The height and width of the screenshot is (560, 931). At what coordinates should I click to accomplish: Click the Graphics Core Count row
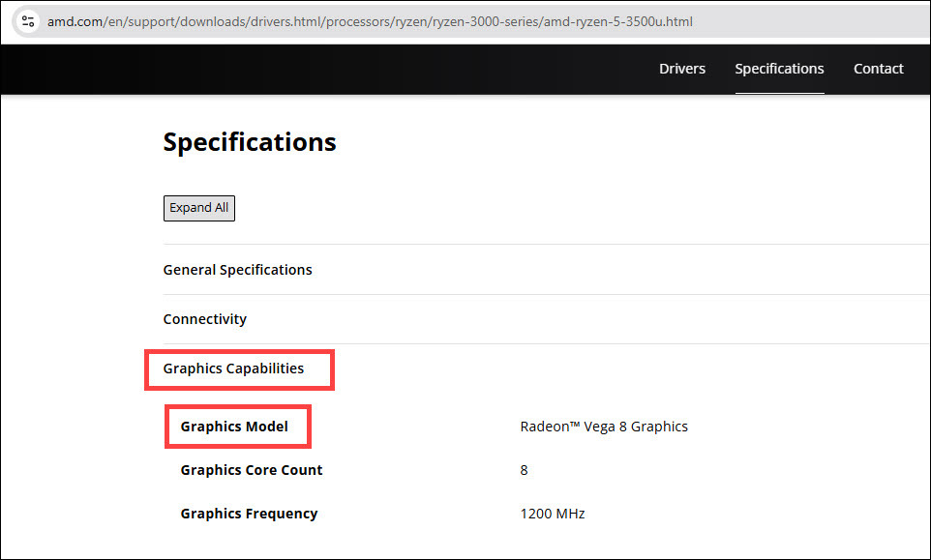[251, 470]
